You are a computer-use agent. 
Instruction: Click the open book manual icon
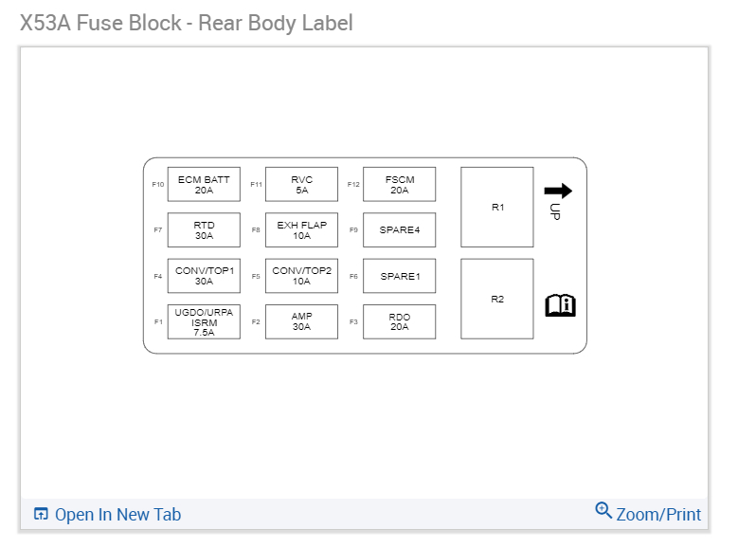tap(560, 304)
